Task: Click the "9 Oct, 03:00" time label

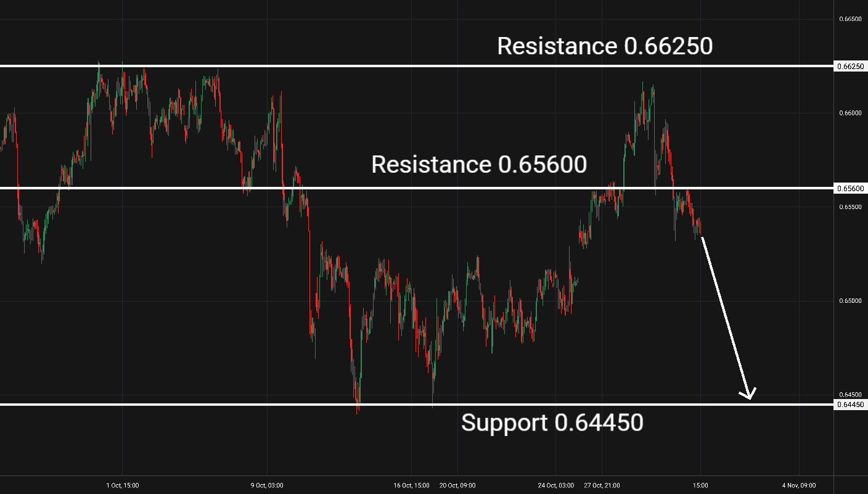Action: click(x=267, y=485)
